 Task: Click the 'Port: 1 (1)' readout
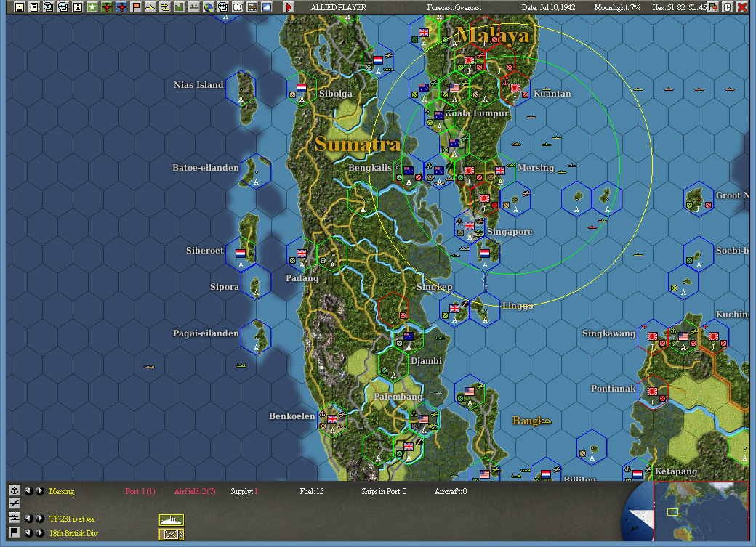(140, 492)
